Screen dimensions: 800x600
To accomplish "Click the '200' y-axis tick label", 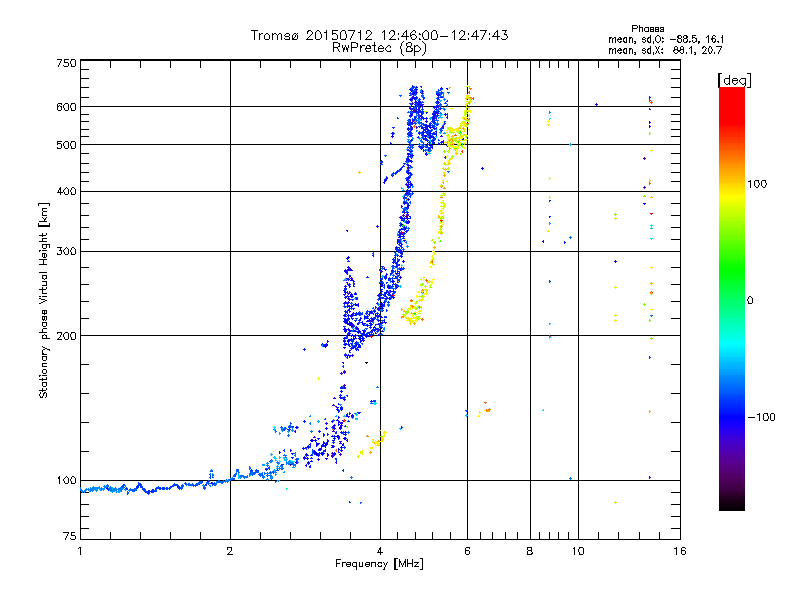I will point(66,336).
